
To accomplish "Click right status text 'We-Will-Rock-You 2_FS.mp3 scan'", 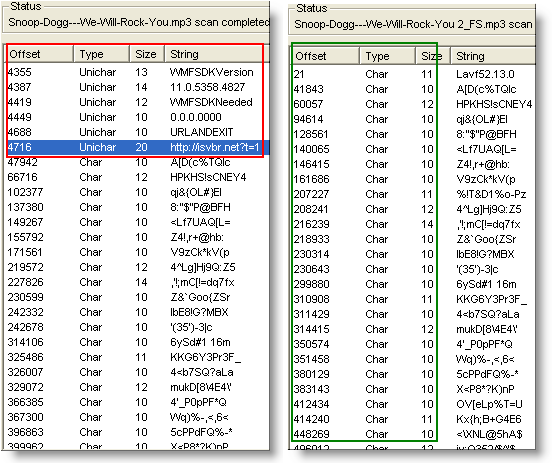I will click(450, 24).
